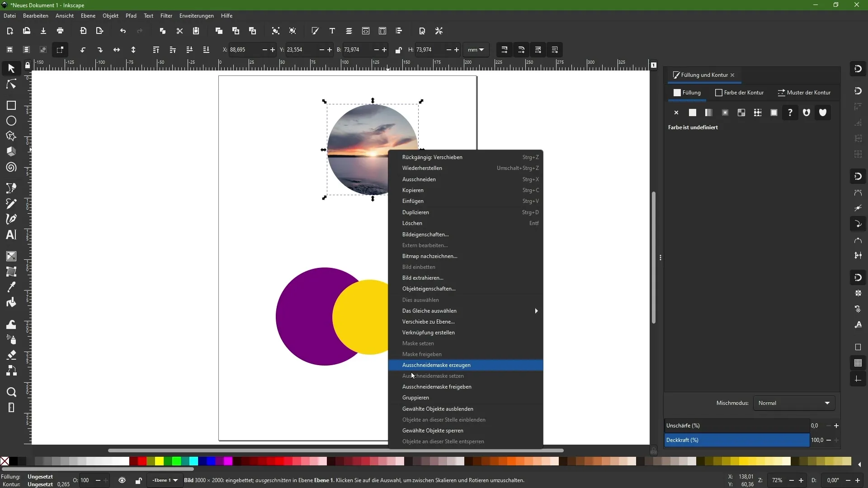Choose Gruppieren from context menu
868x488 pixels.
[x=466, y=398]
